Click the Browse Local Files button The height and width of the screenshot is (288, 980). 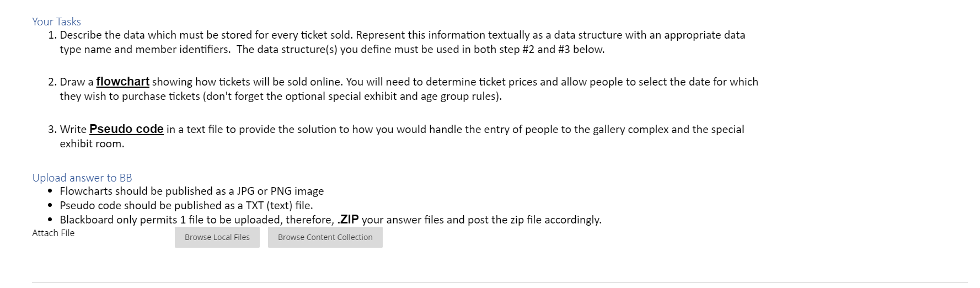pyautogui.click(x=217, y=237)
